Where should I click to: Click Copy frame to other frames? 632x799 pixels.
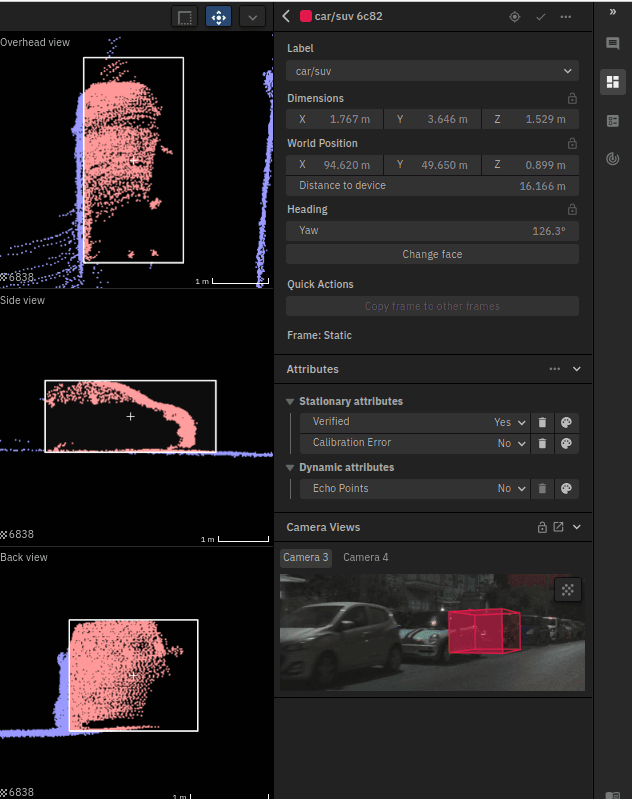pyautogui.click(x=432, y=306)
